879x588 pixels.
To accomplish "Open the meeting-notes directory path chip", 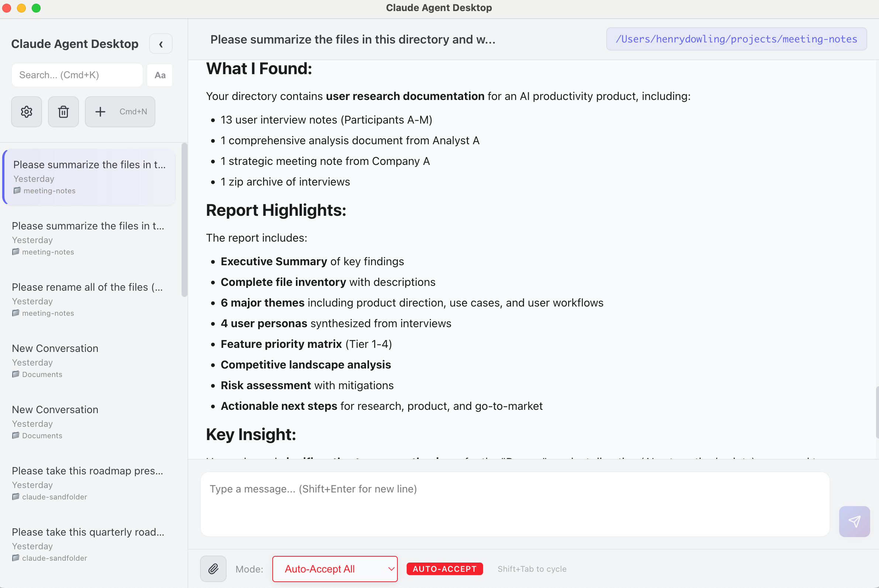I will [736, 39].
